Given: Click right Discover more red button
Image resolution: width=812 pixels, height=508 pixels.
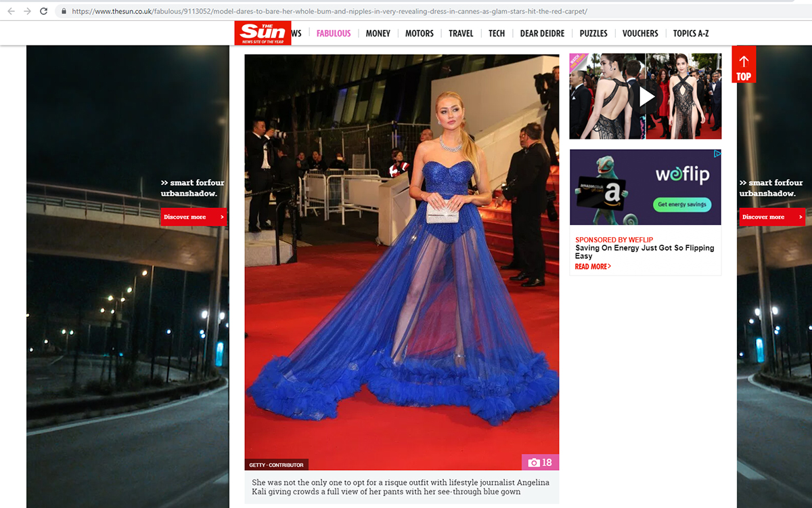Looking at the screenshot, I should pyautogui.click(x=772, y=217).
